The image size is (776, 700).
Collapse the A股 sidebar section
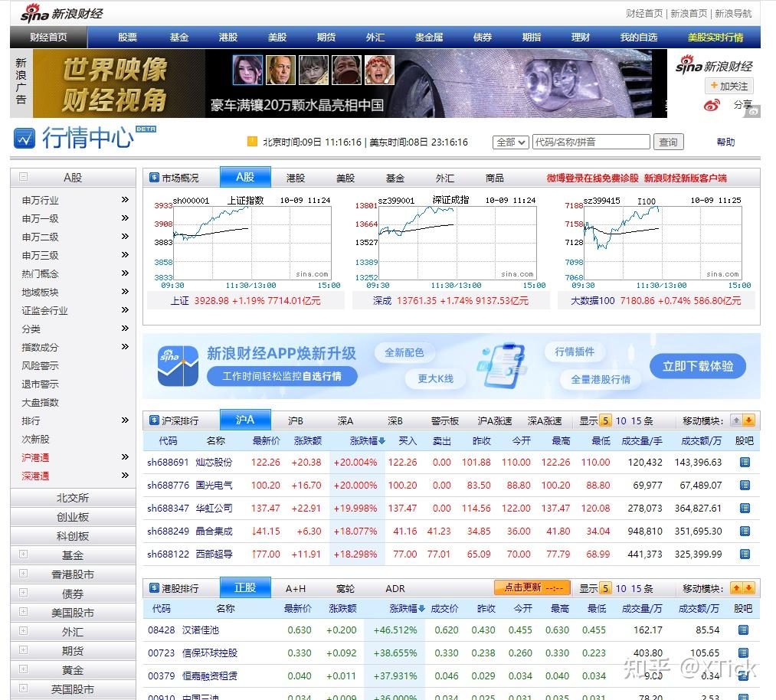pos(23,177)
